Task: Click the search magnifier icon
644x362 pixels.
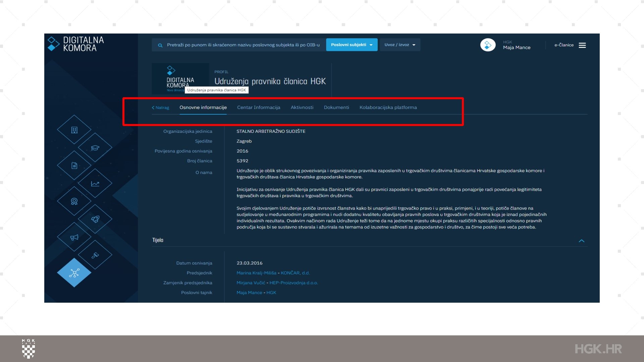Action: [x=160, y=45]
